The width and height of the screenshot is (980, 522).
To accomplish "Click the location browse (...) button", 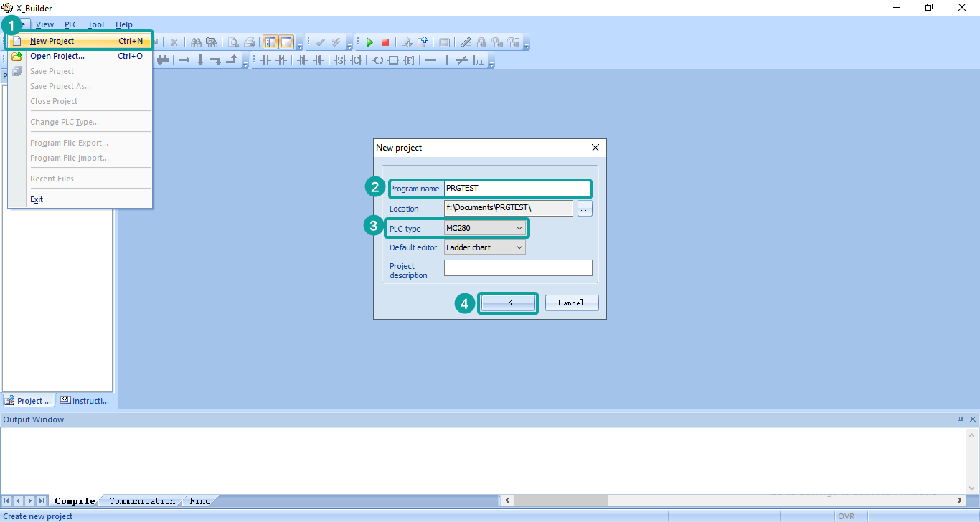I will pos(585,209).
